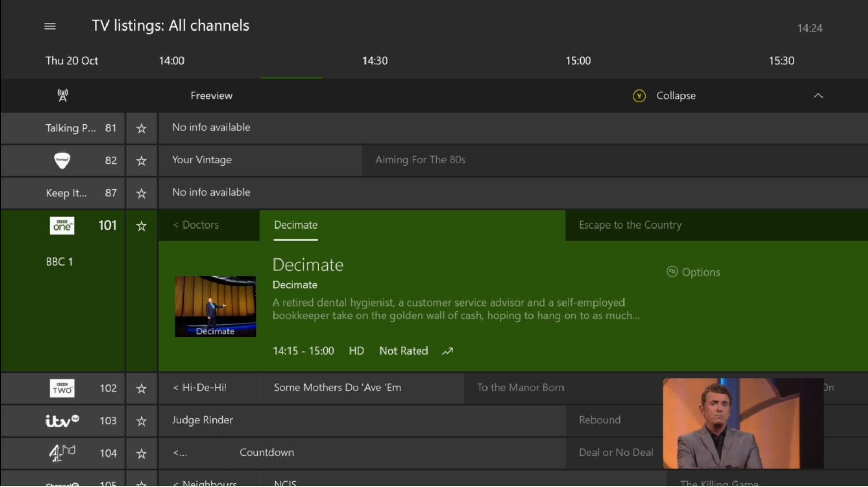868x487 pixels.
Task: Toggle favorite star for channel 82
Action: tap(141, 161)
